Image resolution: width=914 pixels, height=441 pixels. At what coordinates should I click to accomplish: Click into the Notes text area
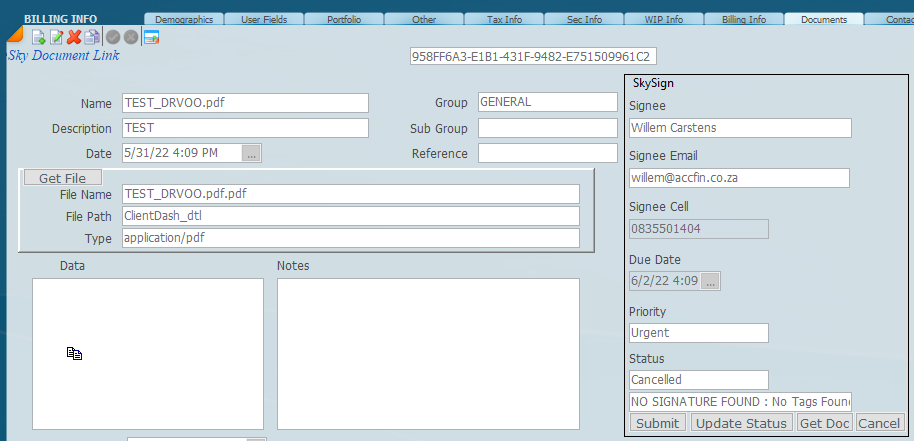tap(428, 353)
